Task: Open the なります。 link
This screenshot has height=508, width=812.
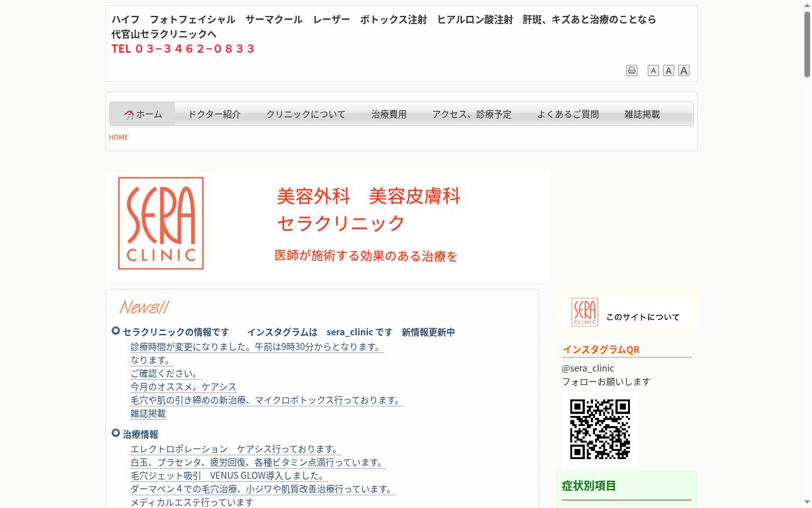Action: coord(152,360)
